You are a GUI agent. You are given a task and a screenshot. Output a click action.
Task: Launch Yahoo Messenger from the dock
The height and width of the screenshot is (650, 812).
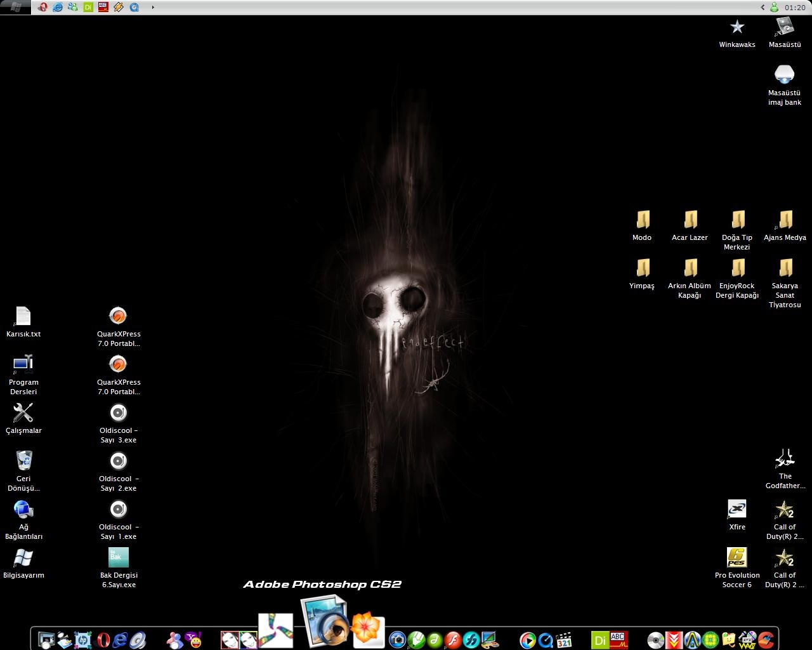[193, 640]
